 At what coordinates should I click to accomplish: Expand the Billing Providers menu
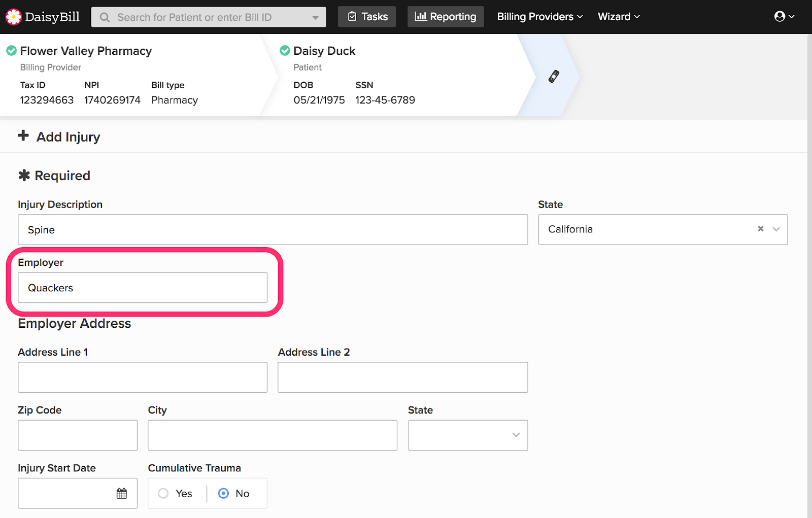click(x=540, y=17)
